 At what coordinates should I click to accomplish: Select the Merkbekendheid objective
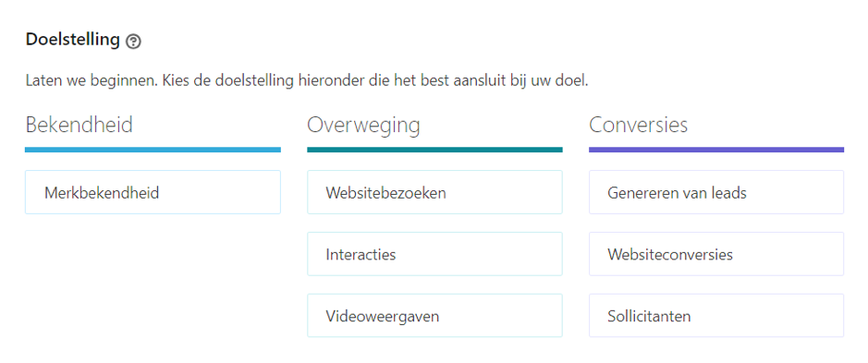click(x=153, y=192)
